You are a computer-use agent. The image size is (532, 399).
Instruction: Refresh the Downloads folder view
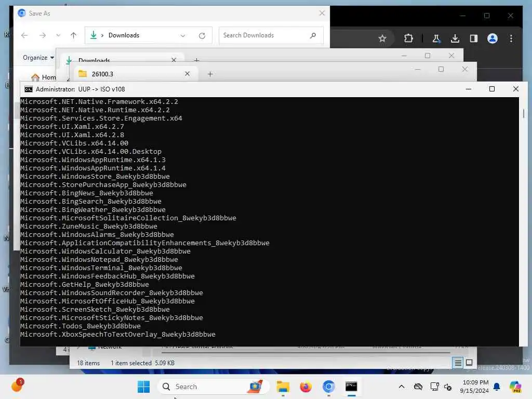pyautogui.click(x=202, y=36)
